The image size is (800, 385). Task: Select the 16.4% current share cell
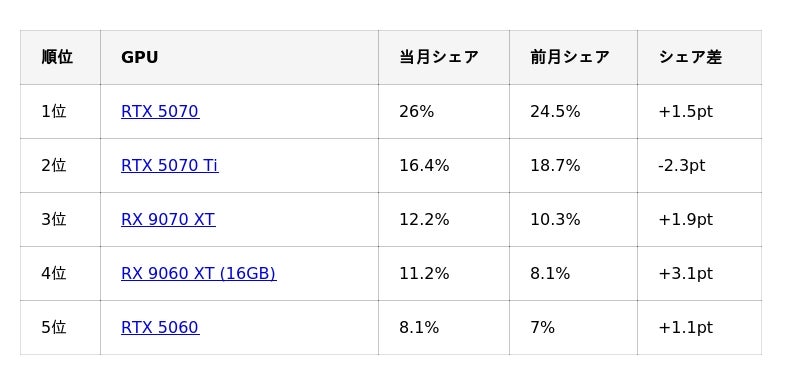click(x=444, y=165)
